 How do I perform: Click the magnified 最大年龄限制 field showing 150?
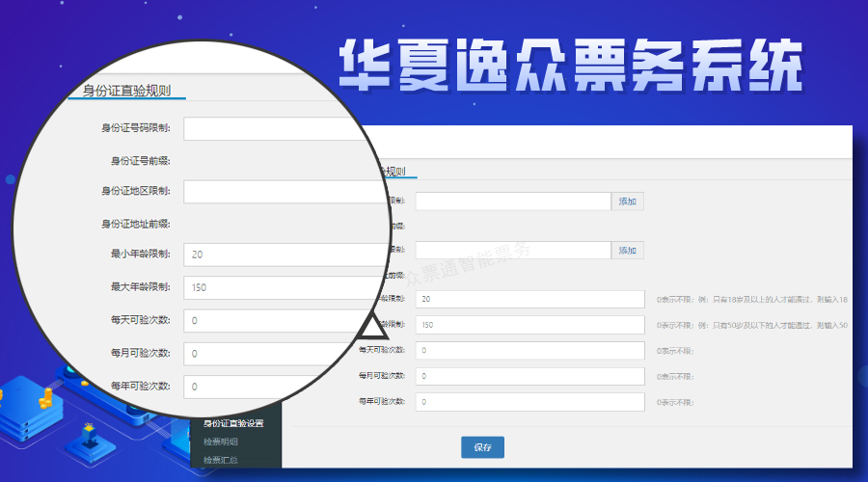click(284, 288)
